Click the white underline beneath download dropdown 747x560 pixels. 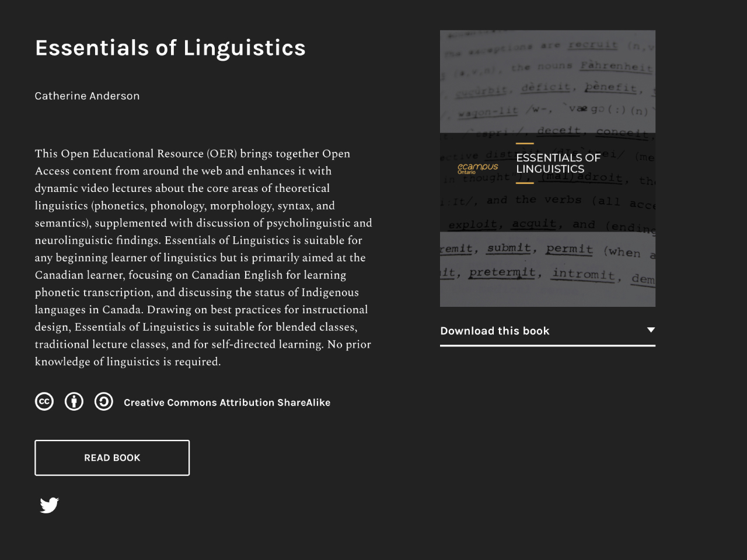tap(547, 345)
